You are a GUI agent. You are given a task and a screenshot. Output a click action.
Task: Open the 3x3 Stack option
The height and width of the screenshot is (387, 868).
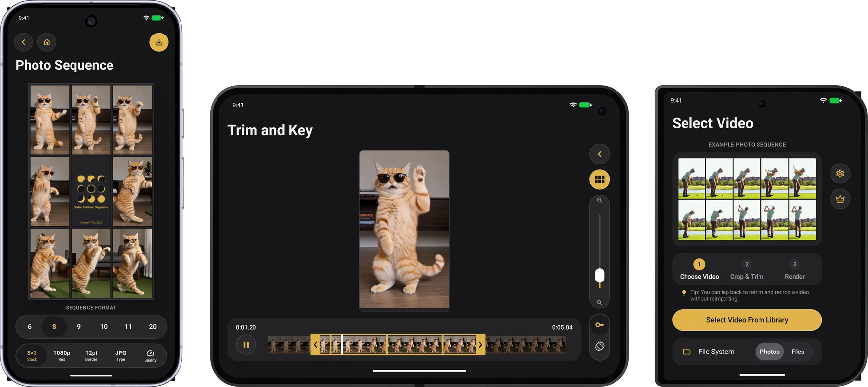pos(32,355)
